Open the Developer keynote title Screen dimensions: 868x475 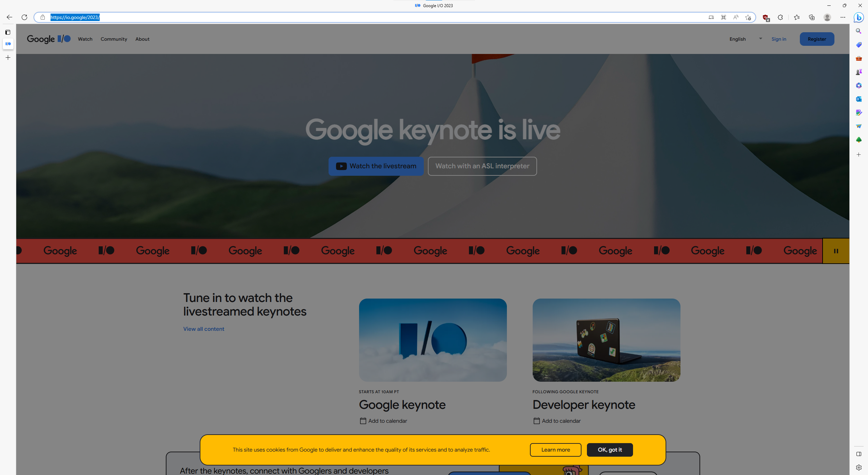pyautogui.click(x=584, y=405)
